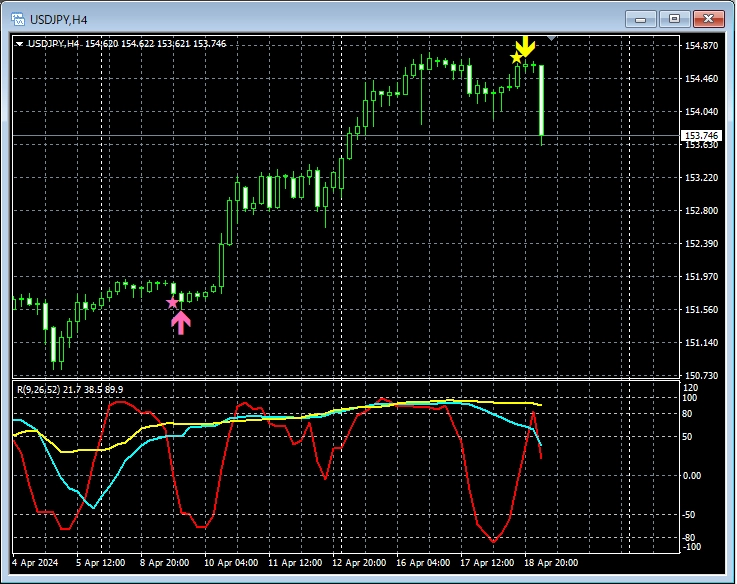Viewport: 737px width, 584px height.
Task: Click the yellow down arrow sell signal
Action: [x=526, y=46]
